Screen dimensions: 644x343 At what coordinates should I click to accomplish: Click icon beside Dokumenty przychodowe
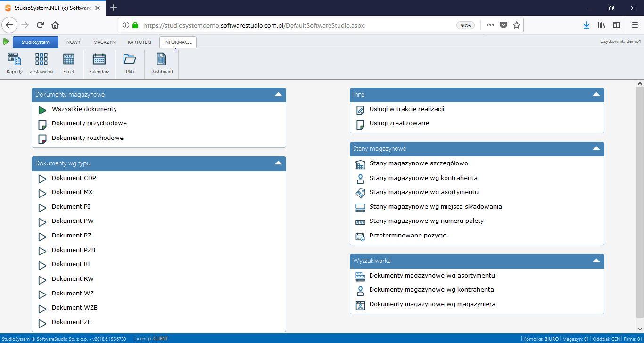[x=42, y=124]
